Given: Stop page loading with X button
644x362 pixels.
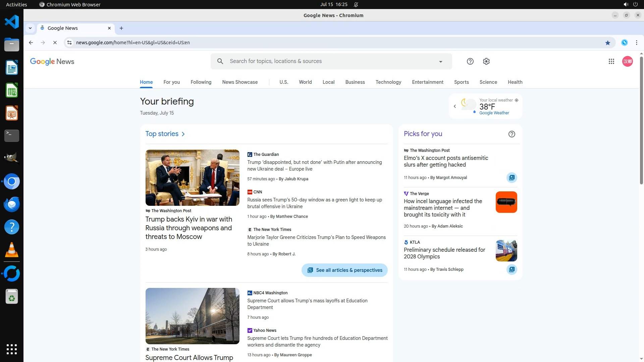Looking at the screenshot, I should point(55,43).
